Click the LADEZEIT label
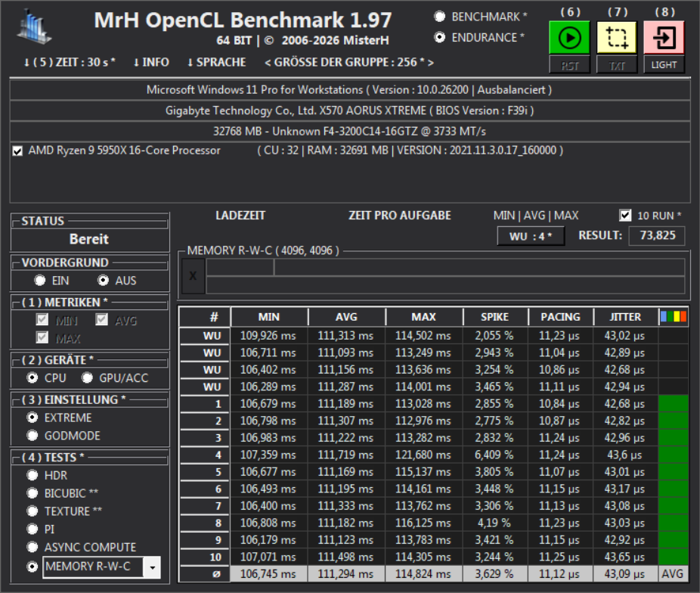700x593 pixels. (x=240, y=216)
